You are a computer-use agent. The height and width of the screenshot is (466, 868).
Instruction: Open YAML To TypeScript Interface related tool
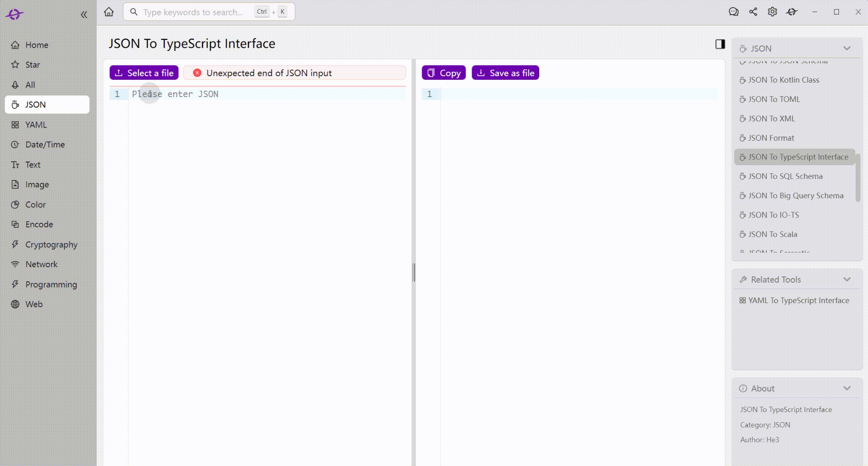point(794,300)
